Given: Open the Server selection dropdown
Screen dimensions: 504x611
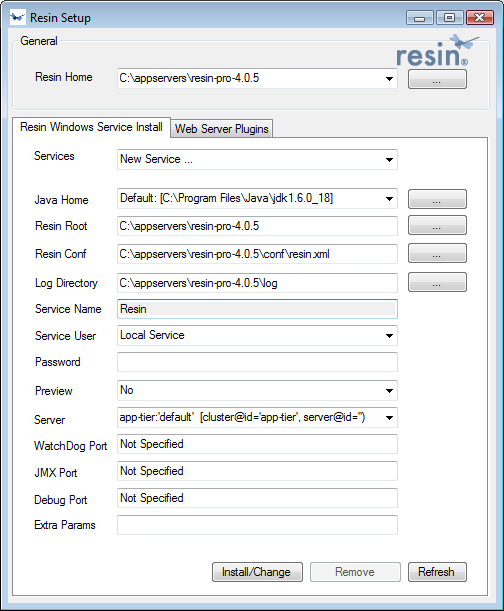Looking at the screenshot, I should pyautogui.click(x=389, y=418).
